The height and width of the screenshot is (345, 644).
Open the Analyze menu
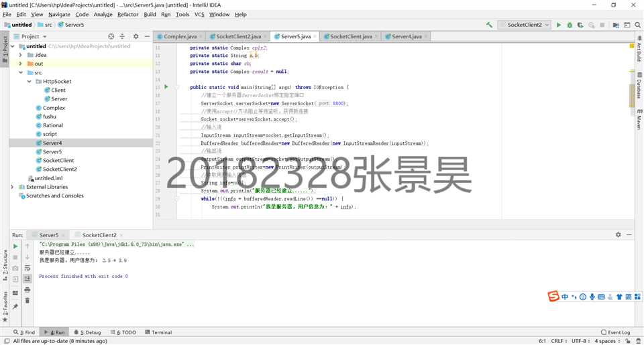(x=103, y=14)
